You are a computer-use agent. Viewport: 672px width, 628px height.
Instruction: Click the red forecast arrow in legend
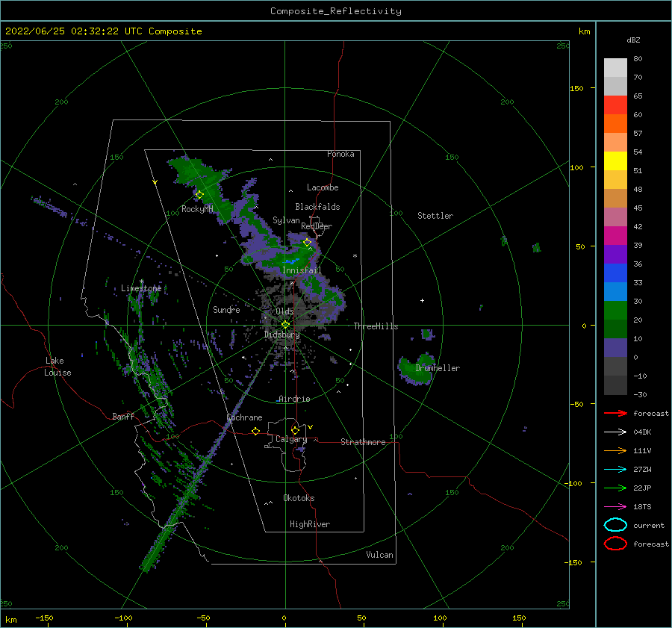point(615,413)
